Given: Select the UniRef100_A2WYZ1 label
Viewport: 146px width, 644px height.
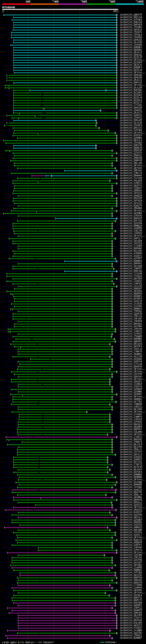Looking at the screenshot, I should (x=131, y=115).
